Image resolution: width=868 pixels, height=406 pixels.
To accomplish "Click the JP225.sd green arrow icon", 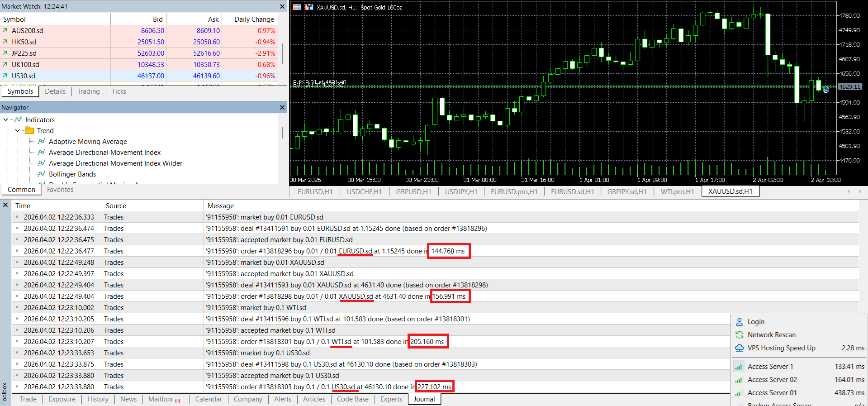I will coord(5,53).
